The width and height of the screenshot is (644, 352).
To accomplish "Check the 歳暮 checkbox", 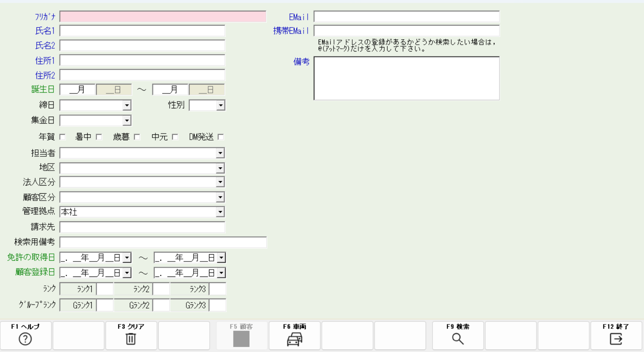I will tap(137, 137).
